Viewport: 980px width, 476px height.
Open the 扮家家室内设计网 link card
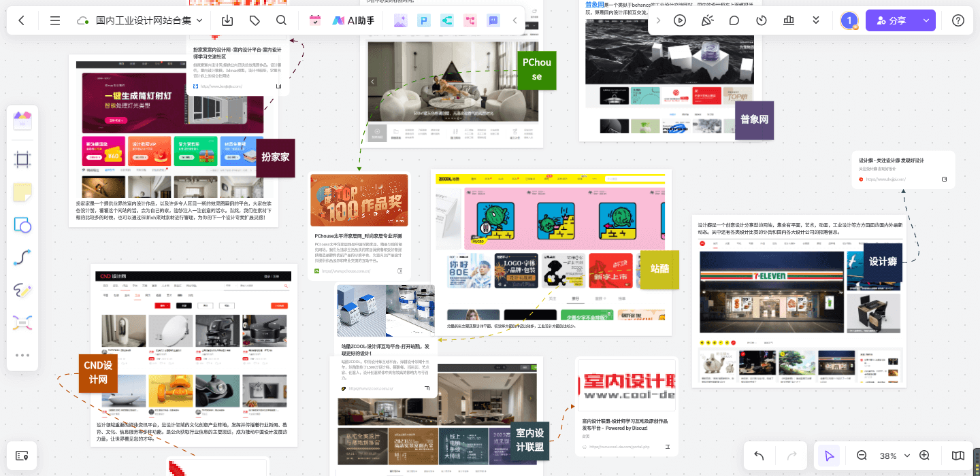coord(238,67)
